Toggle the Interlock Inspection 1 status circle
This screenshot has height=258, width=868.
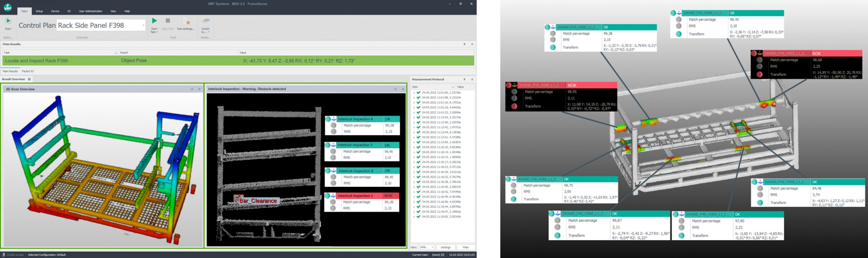pyautogui.click(x=328, y=196)
